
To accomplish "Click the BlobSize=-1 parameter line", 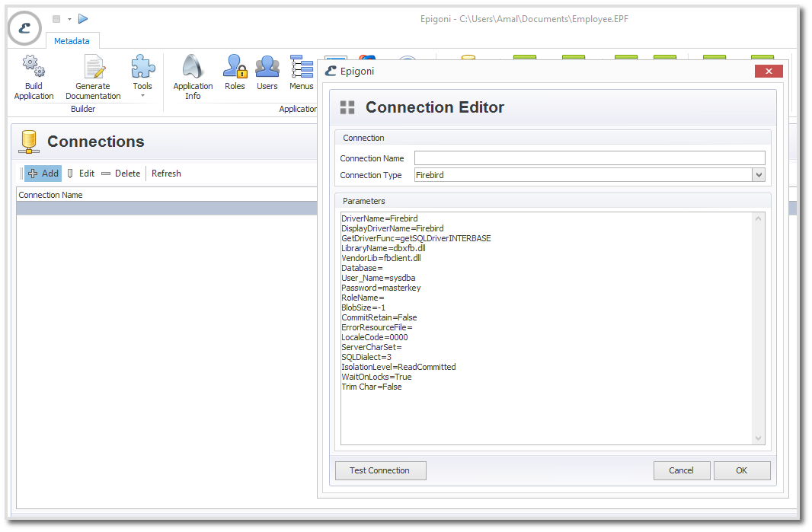I will 363,307.
